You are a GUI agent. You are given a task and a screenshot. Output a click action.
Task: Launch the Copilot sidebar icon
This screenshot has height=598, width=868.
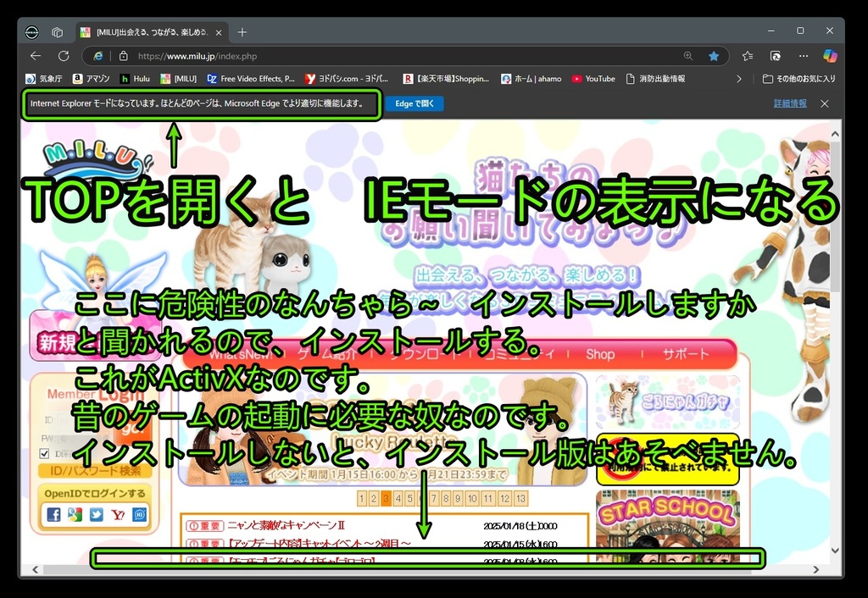click(830, 56)
